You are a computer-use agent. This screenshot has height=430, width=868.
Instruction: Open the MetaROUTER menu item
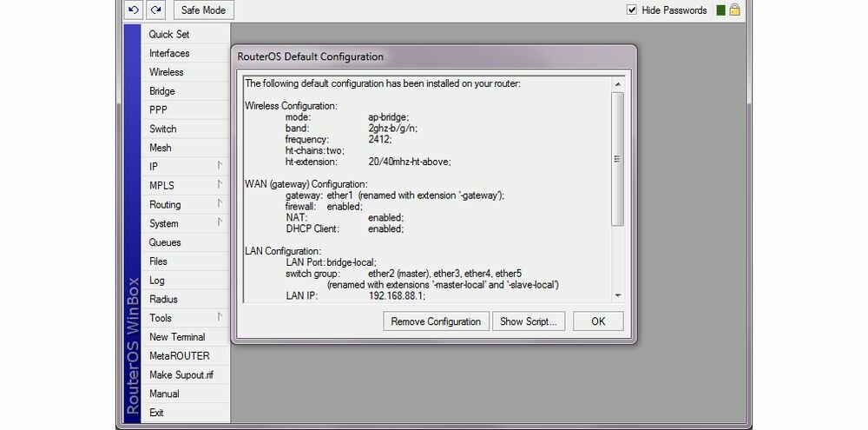185,355
